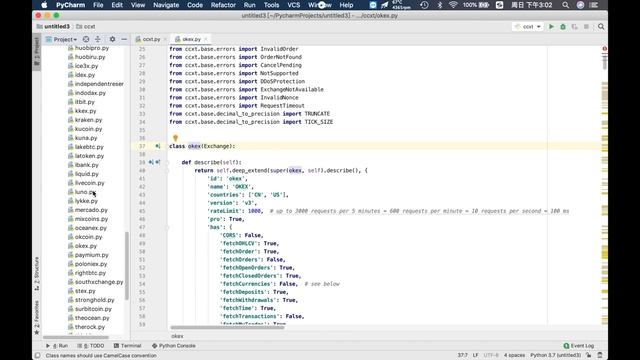Open Search Everywhere magnifier in PyCharm toolbar
The height and width of the screenshot is (360, 640).
[601, 27]
